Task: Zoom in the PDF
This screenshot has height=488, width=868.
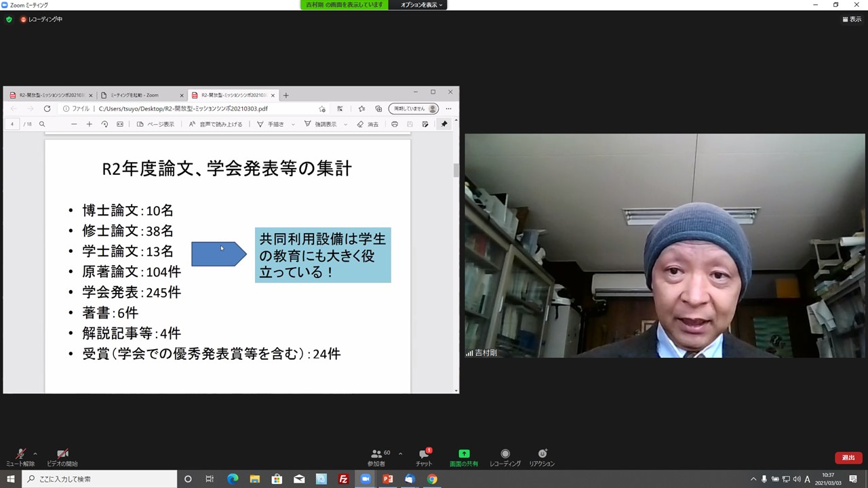Action: click(89, 124)
